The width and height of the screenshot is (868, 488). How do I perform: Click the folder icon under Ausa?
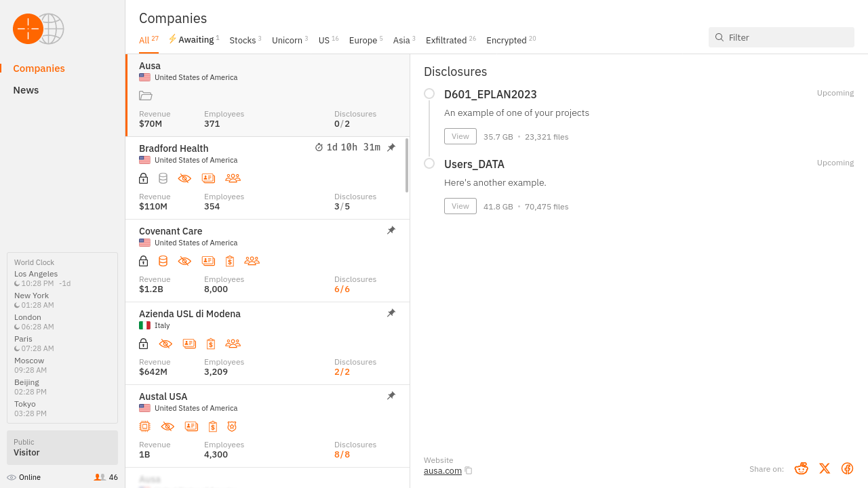click(145, 96)
